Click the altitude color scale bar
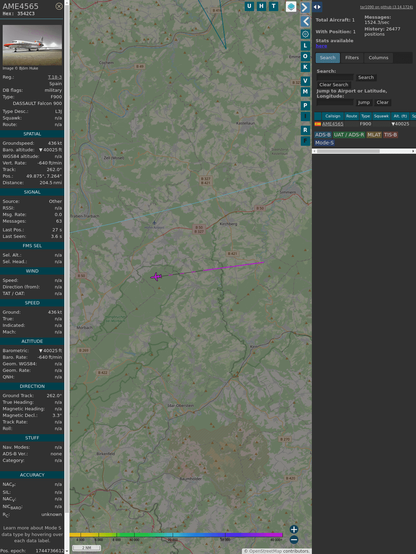Viewport: 416px width, 554px height. (176, 535)
